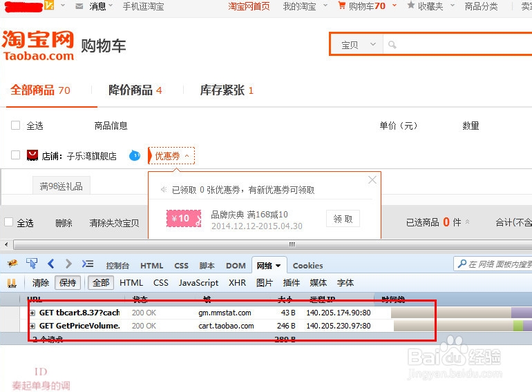Click the red Tmall shop icon
Viewport: 532px width, 392px height.
pyautogui.click(x=32, y=155)
